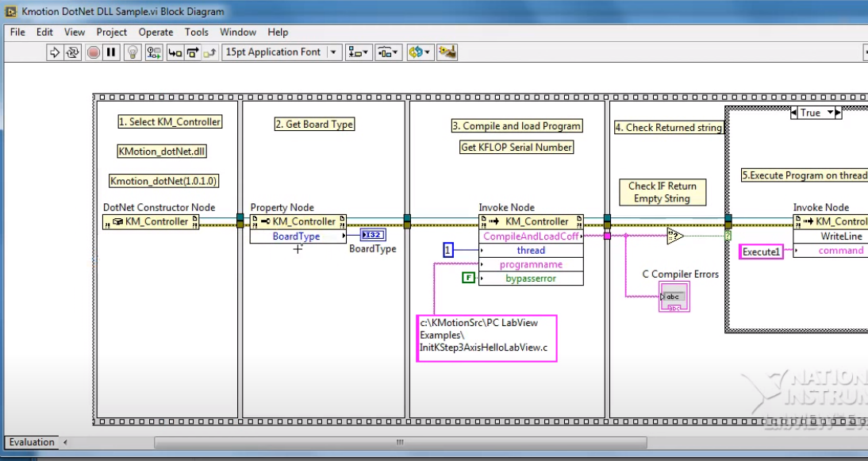Open the Tools menu
The image size is (868, 461).
(196, 33)
